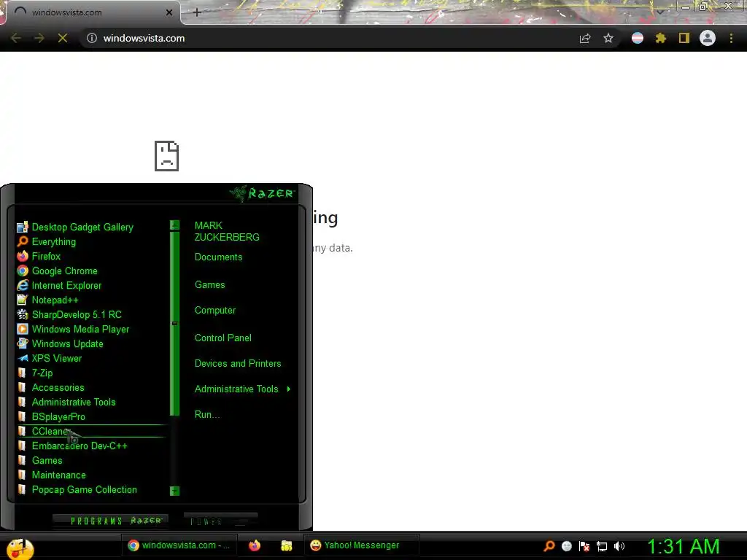Open MARK ZUCKERBERG user folder
The width and height of the screenshot is (747, 560).
tap(227, 231)
